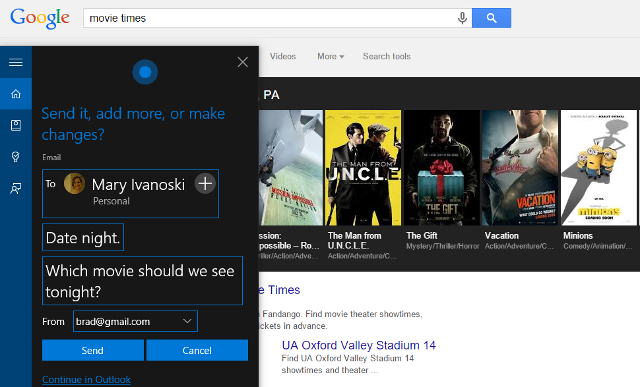Add another recipient with plus button
Screen dimensions: 640x387
(205, 183)
